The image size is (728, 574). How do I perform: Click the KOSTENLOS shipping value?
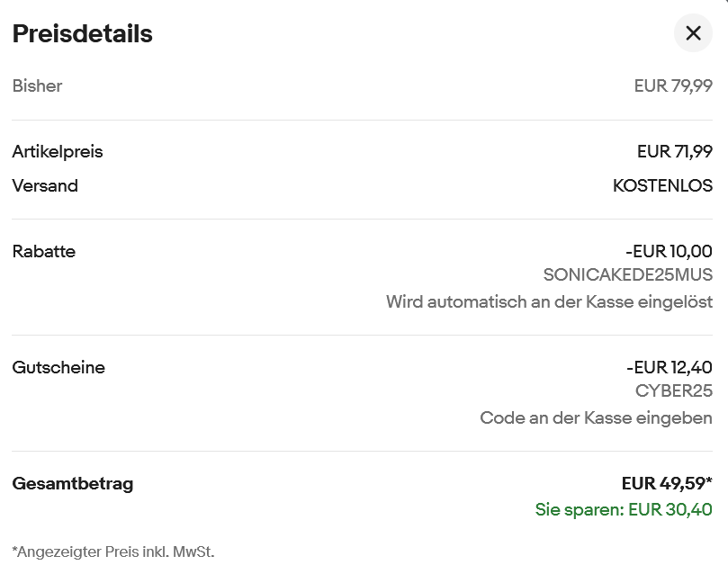pyautogui.click(x=662, y=186)
